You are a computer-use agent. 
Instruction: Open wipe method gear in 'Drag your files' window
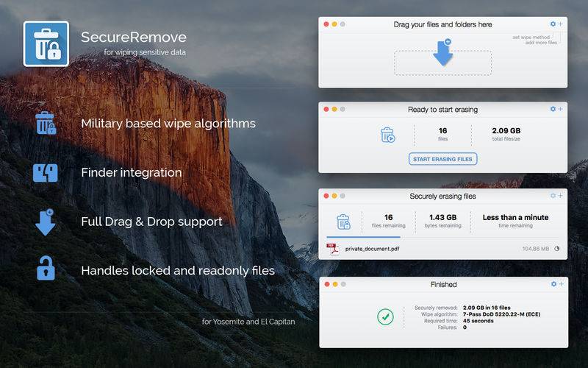pyautogui.click(x=553, y=24)
